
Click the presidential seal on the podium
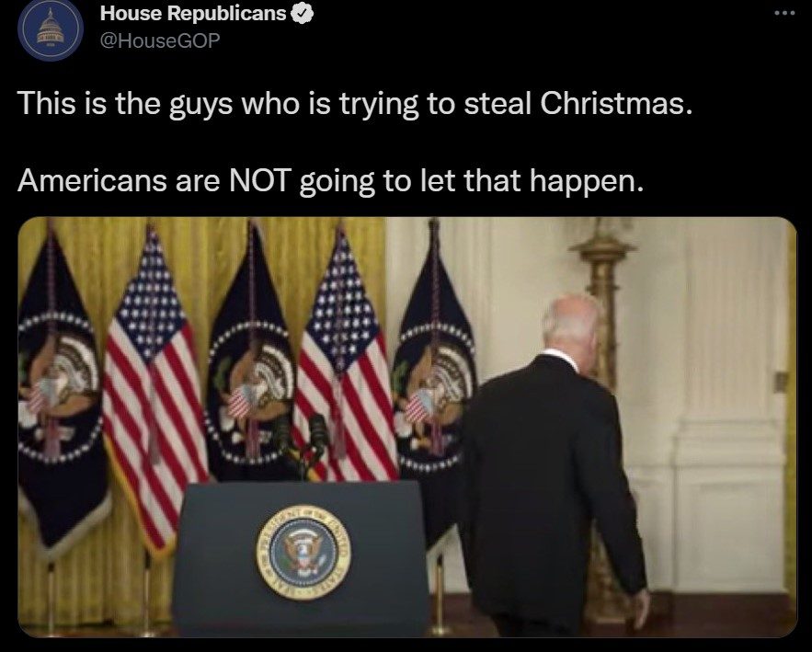(303, 552)
